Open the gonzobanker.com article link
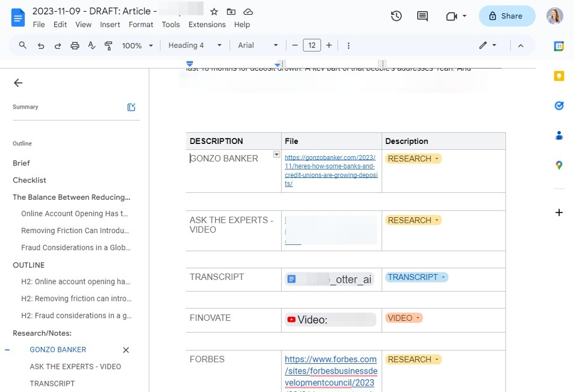The image size is (574, 392). [x=331, y=171]
